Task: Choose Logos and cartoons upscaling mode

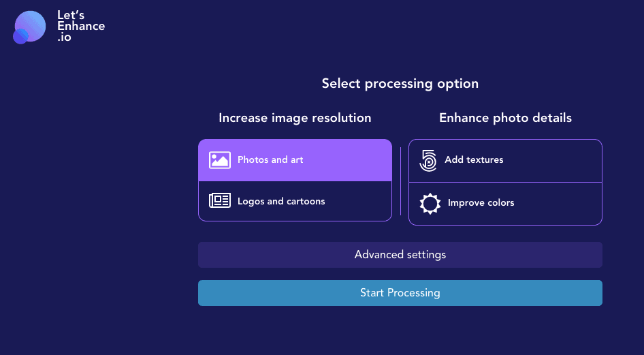Action: click(x=295, y=202)
